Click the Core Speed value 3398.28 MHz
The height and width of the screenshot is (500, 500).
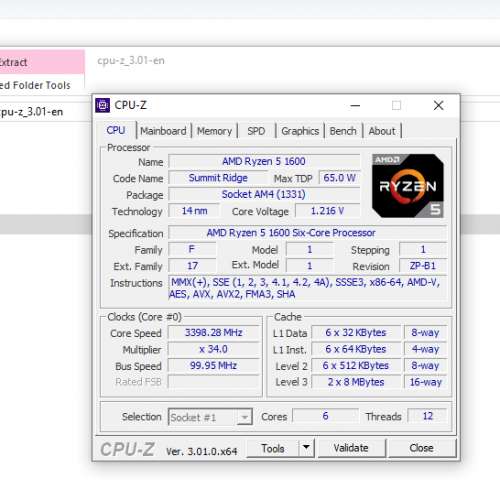point(213,332)
